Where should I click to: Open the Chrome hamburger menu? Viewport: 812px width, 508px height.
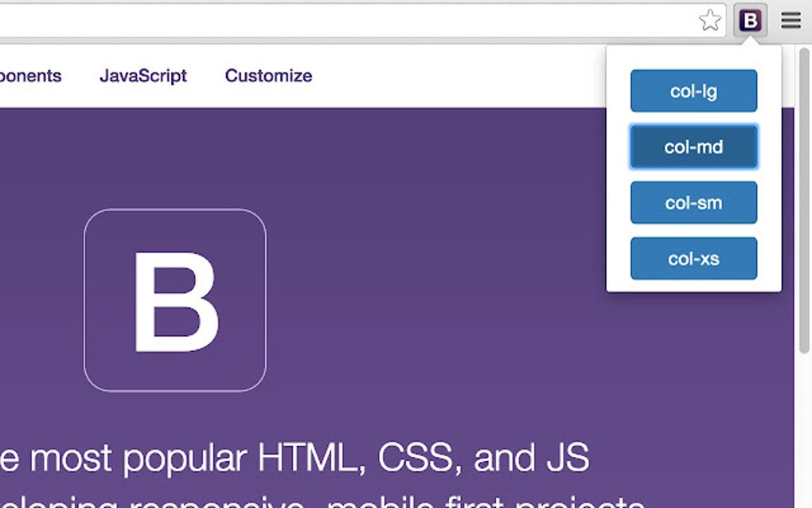(791, 20)
